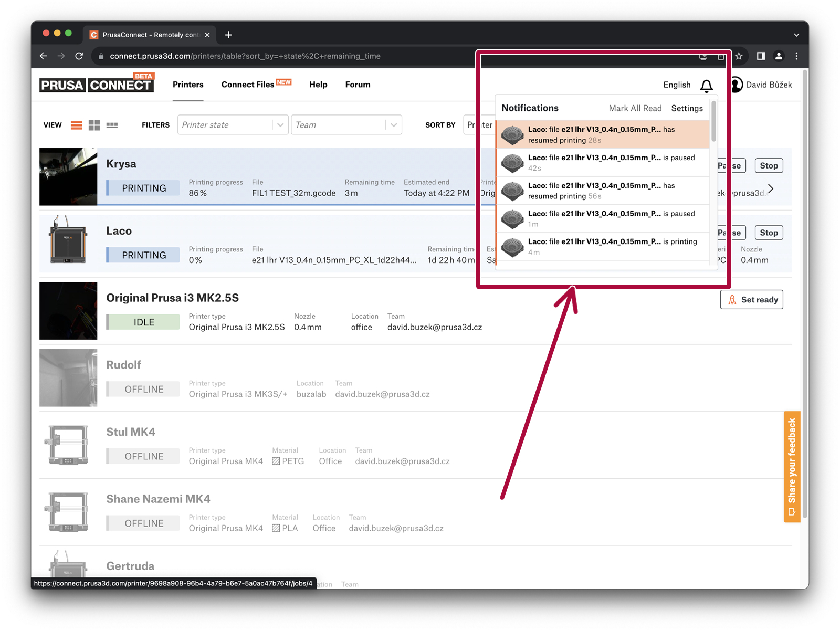Click Laco file name e21 lhr V13
Screen dimensions: 840x630
pyautogui.click(x=334, y=260)
